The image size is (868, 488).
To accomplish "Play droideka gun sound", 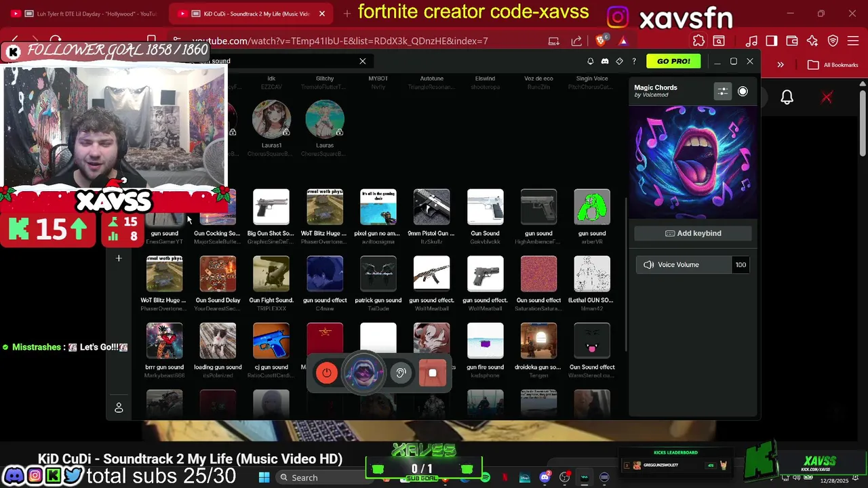I will pyautogui.click(x=538, y=341).
